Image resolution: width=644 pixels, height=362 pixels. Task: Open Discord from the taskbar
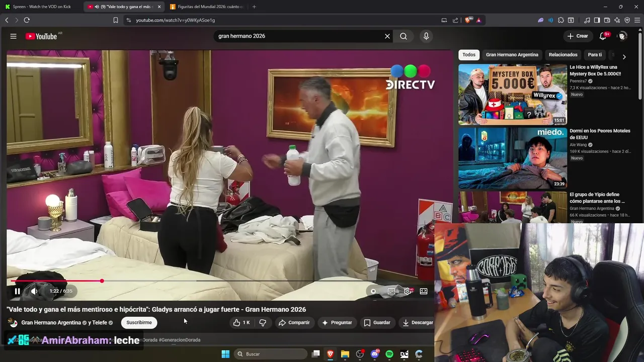374,354
